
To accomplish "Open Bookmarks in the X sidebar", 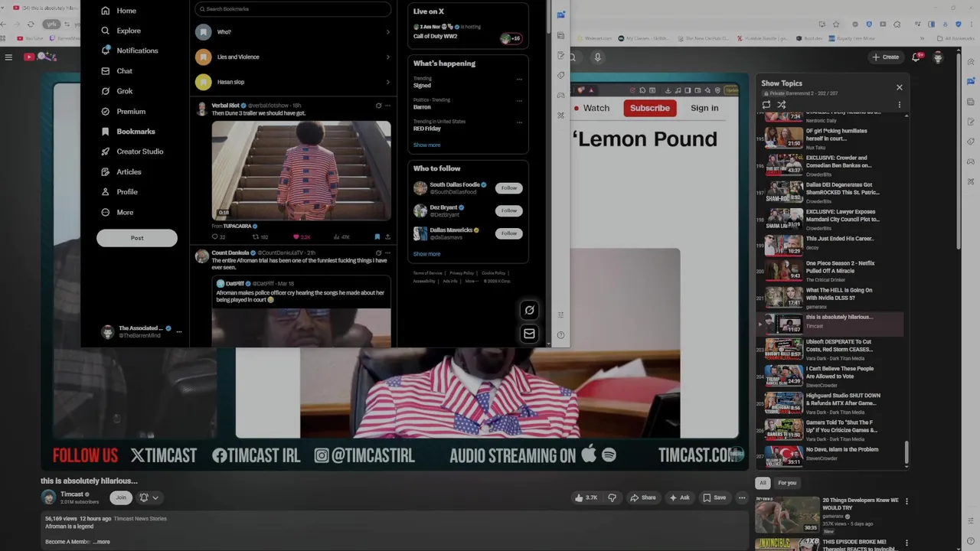I will [x=128, y=132].
